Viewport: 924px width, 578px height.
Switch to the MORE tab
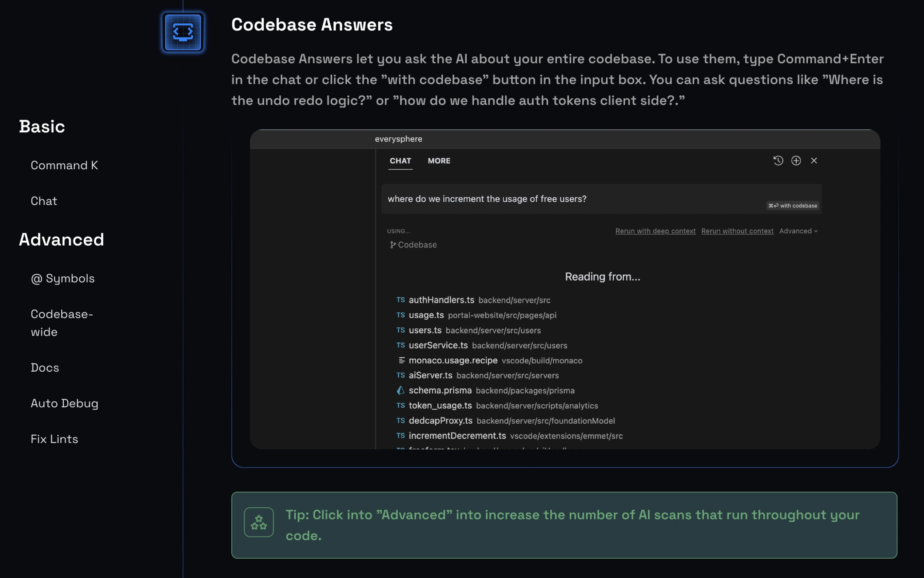point(439,161)
